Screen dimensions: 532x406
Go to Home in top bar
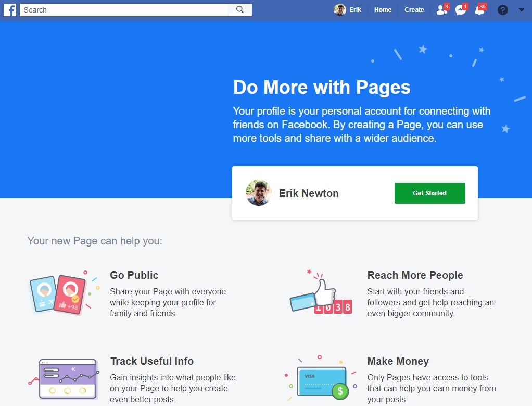click(x=383, y=10)
